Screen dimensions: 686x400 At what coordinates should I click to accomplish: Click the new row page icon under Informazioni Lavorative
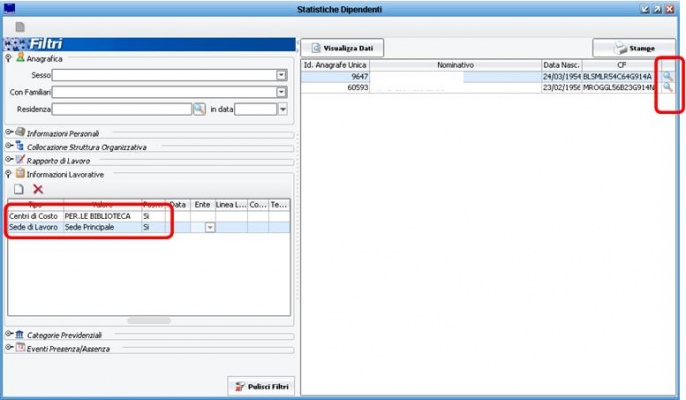[18, 189]
